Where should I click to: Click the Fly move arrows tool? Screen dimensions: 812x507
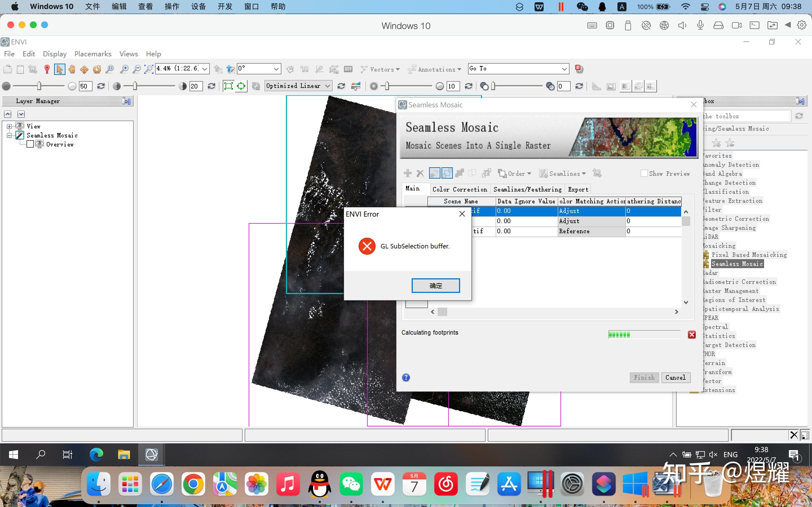pyautogui.click(x=84, y=69)
